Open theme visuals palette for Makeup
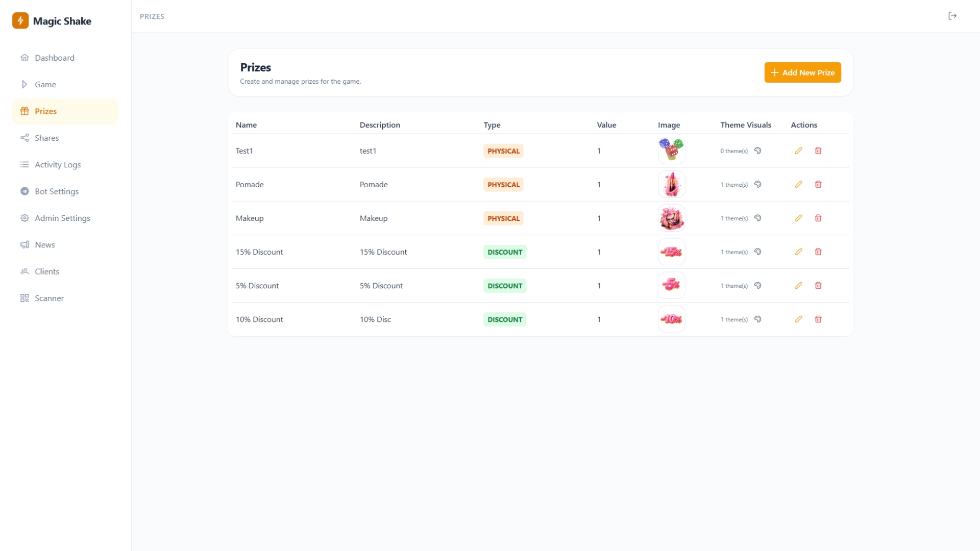This screenshot has width=980, height=551. 758,218
